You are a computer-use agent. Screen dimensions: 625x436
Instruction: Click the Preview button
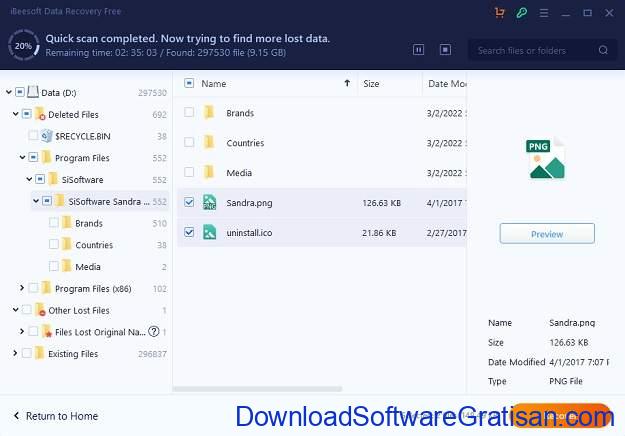[547, 234]
